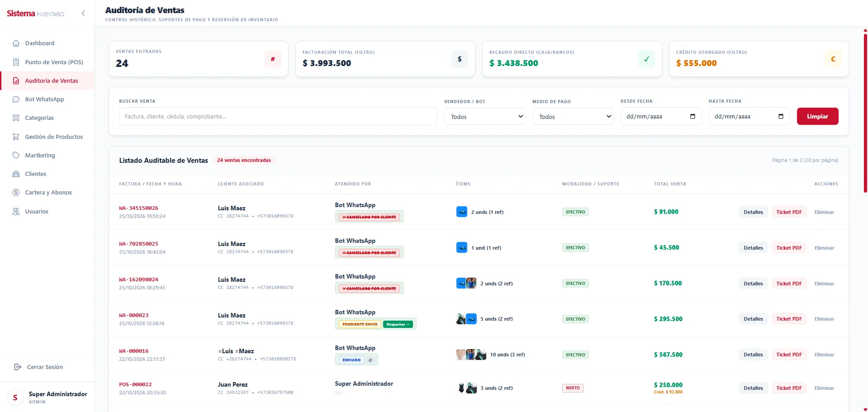Click the dollar icon on Facturación Total card
868x412 pixels.
pyautogui.click(x=460, y=59)
